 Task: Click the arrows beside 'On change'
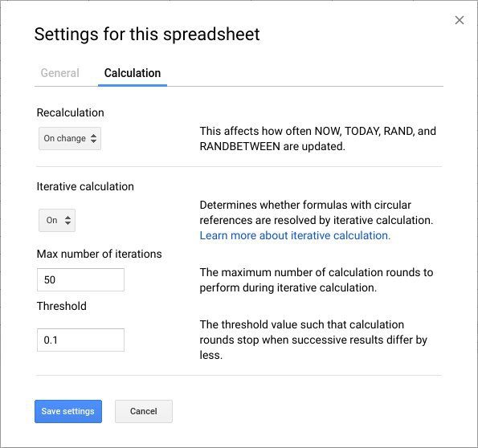coord(93,138)
